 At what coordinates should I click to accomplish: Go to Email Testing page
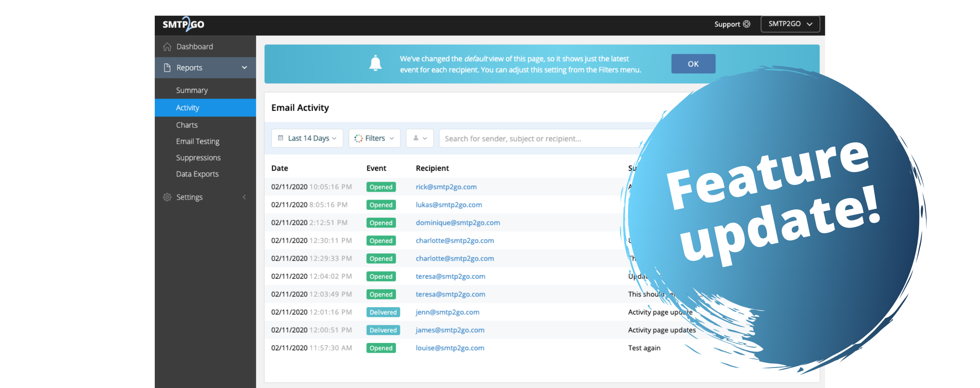pyautogui.click(x=198, y=141)
